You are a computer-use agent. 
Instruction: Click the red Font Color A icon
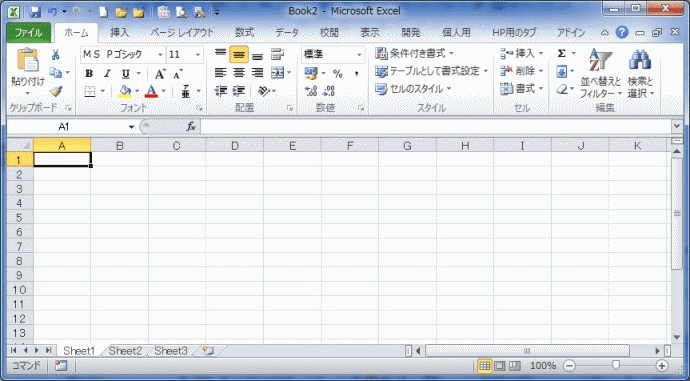coord(151,91)
